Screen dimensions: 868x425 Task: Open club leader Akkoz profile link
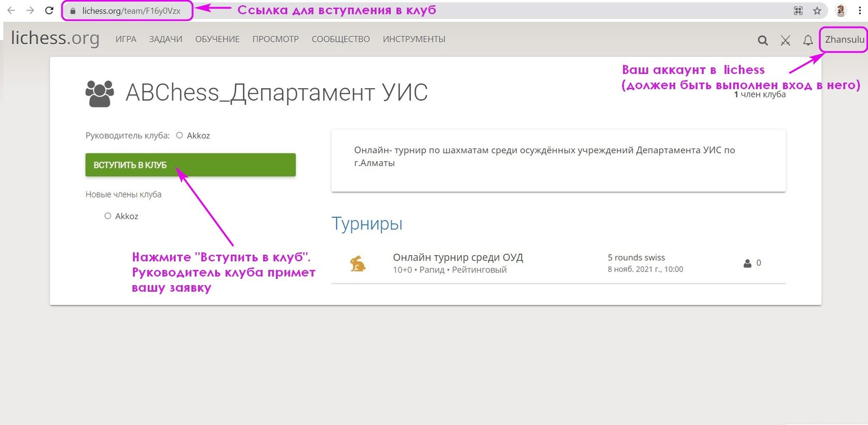(x=193, y=135)
